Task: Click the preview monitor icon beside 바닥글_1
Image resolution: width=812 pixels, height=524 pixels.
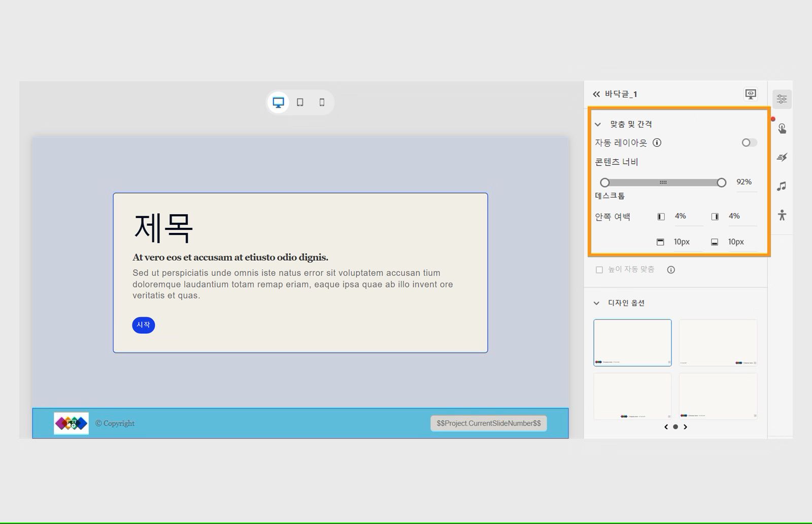Action: (750, 94)
